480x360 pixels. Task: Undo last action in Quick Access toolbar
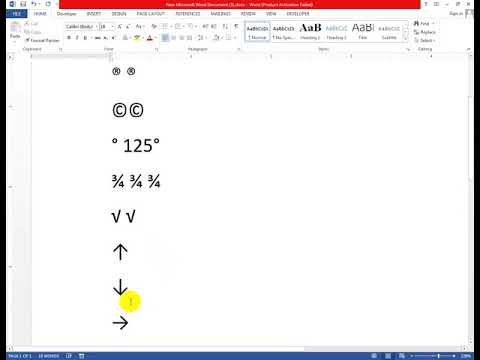[34, 4]
